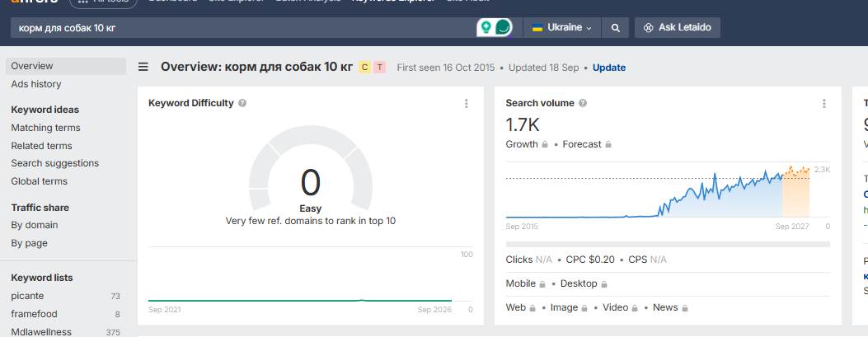Click the magnifier search button
The height and width of the screenshot is (337, 868).
[x=615, y=28]
